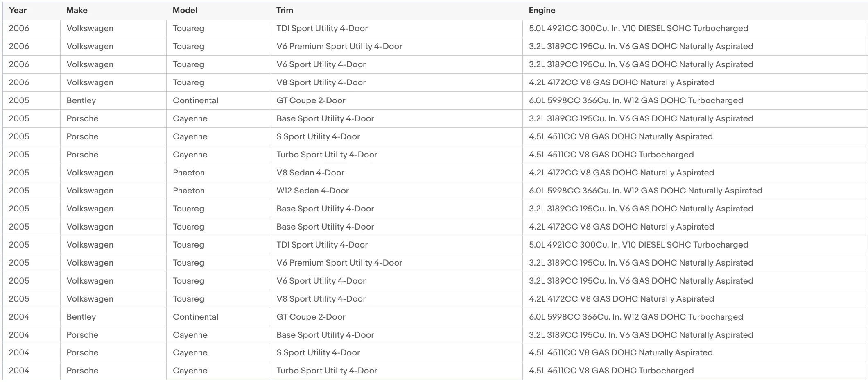Image resolution: width=868 pixels, height=382 pixels.
Task: Click the Trim column header
Action: coord(285,11)
